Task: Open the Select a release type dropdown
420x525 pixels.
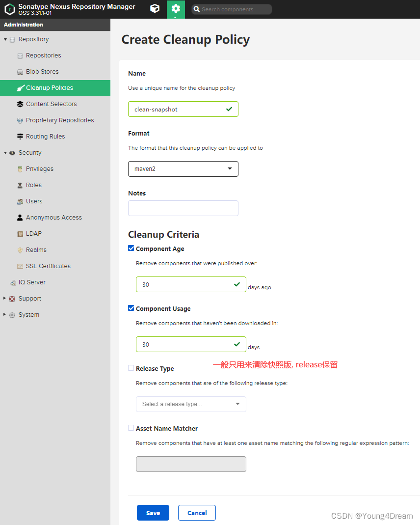Action: coord(191,404)
